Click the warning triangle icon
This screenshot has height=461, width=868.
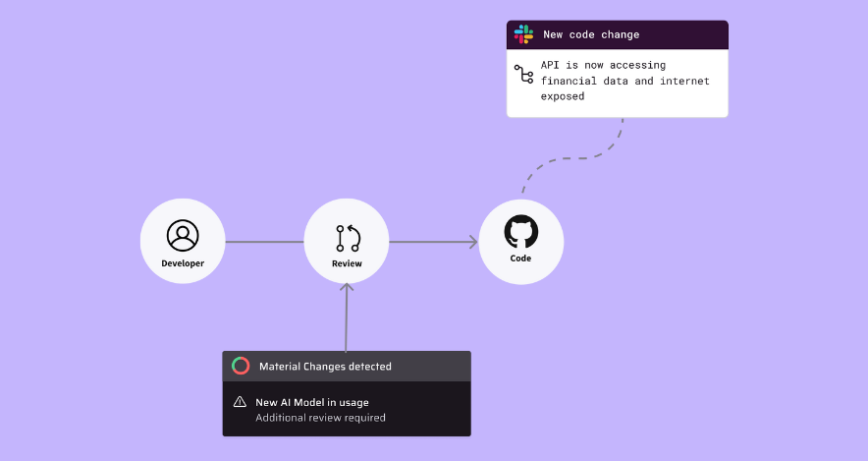(240, 402)
